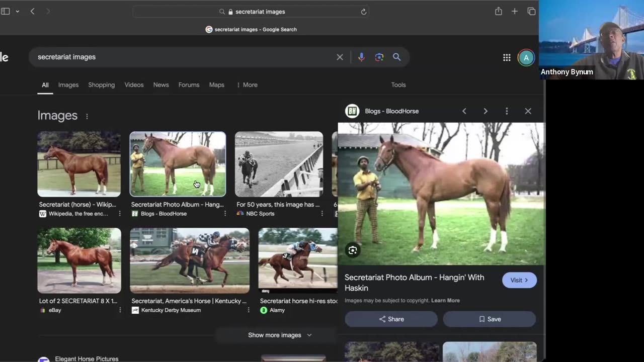Close the image preview panel

coord(528,111)
